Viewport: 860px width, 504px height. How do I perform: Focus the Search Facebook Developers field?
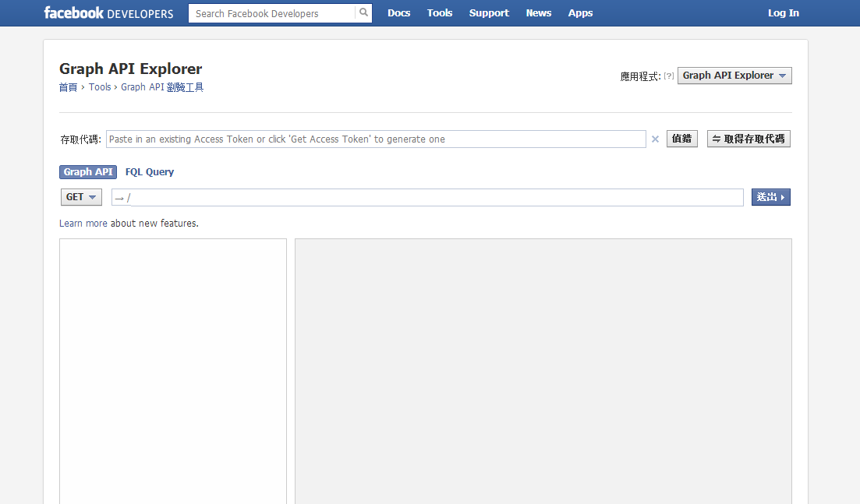coord(272,13)
